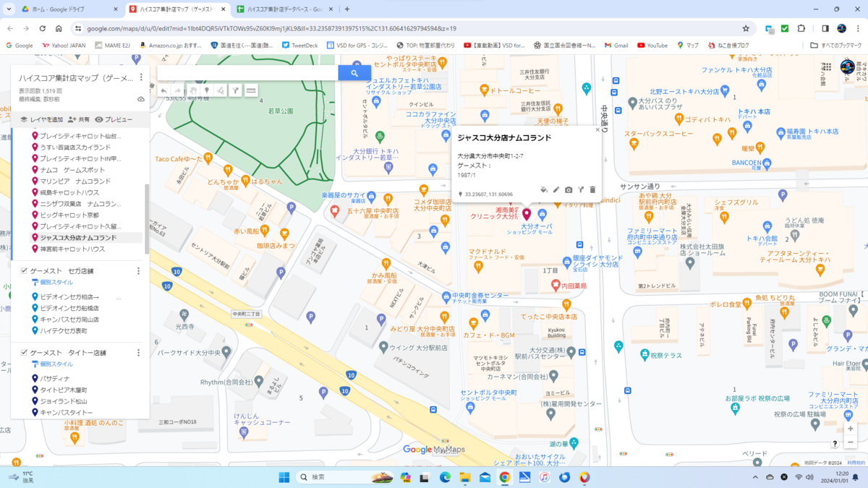Select the draw line tool
The image size is (868, 488).
tap(221, 90)
